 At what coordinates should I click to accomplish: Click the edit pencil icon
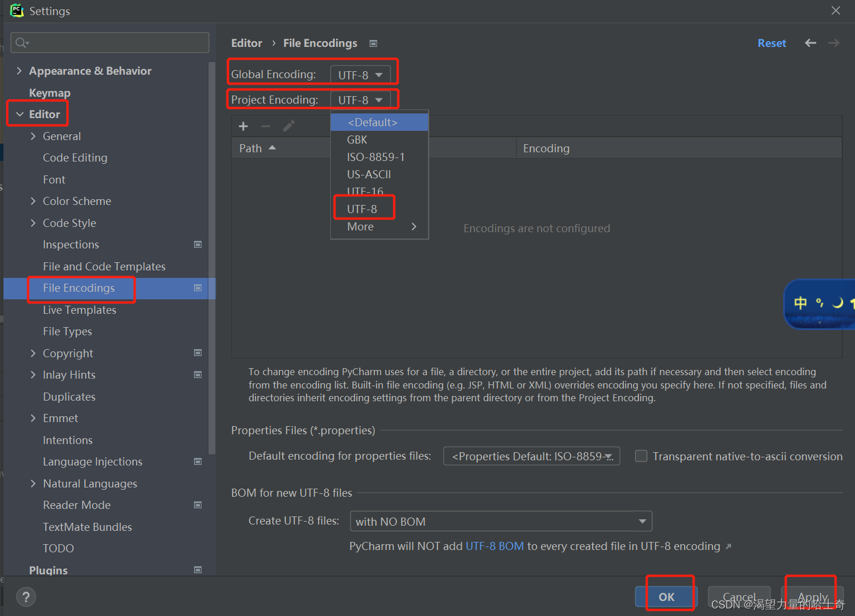click(289, 126)
